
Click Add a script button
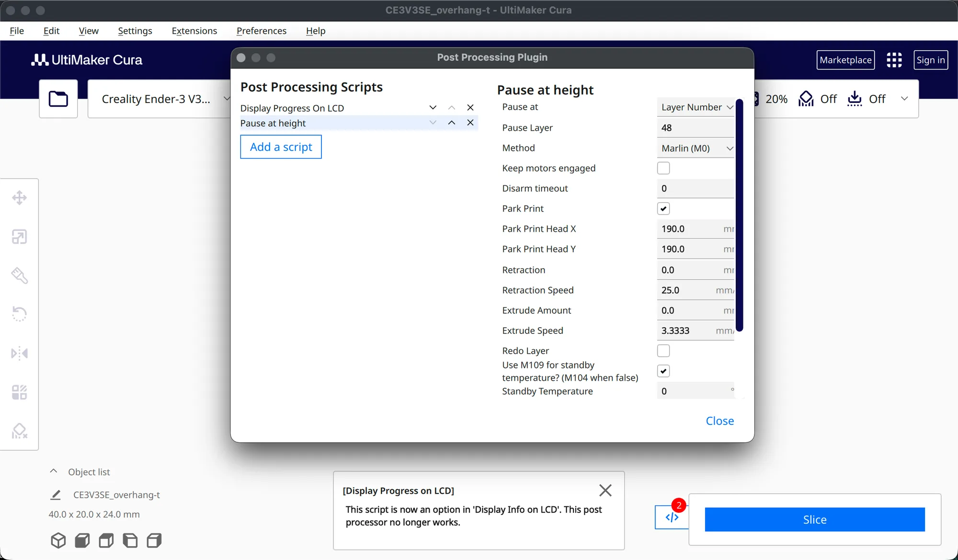(x=281, y=147)
